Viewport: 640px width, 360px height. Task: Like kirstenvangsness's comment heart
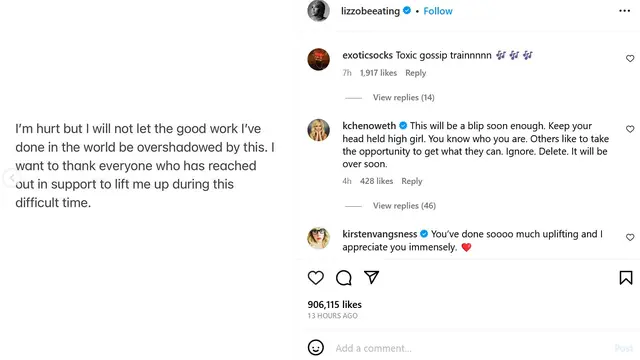[x=630, y=237]
